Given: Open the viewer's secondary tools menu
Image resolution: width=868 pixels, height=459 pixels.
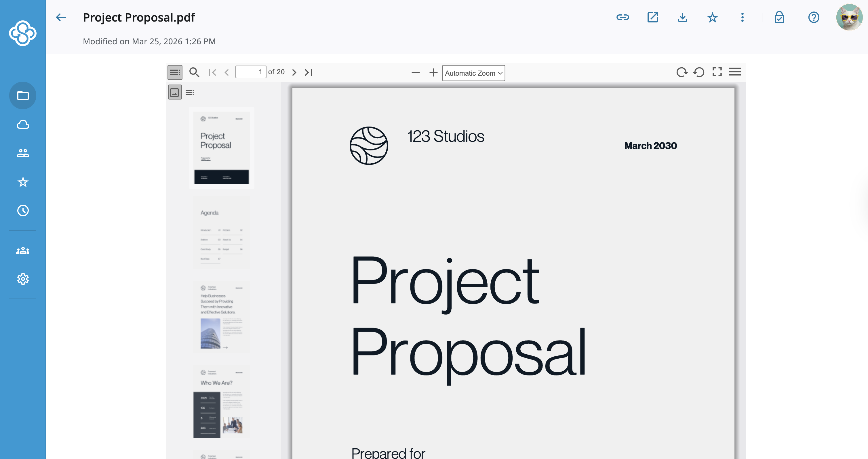Looking at the screenshot, I should pyautogui.click(x=735, y=72).
